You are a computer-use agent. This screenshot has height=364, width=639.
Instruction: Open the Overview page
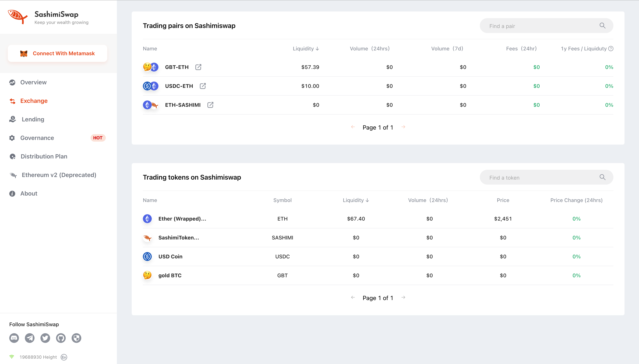click(x=33, y=82)
